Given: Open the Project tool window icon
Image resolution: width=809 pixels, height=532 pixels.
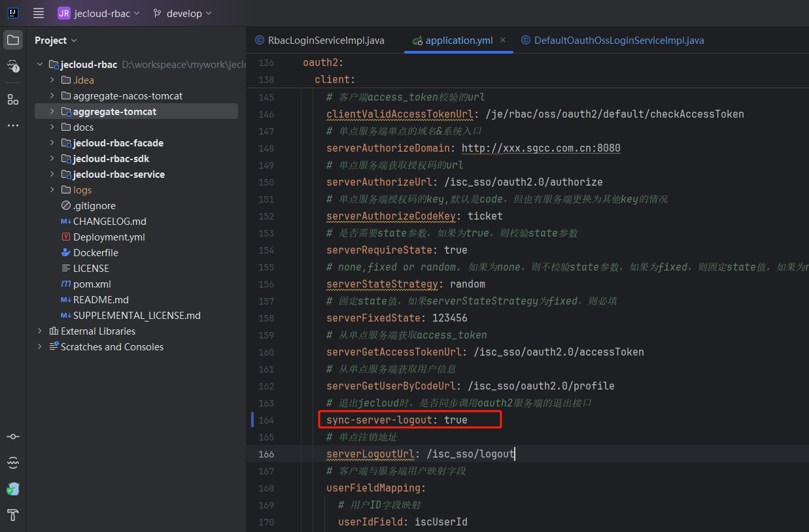Looking at the screenshot, I should point(13,40).
